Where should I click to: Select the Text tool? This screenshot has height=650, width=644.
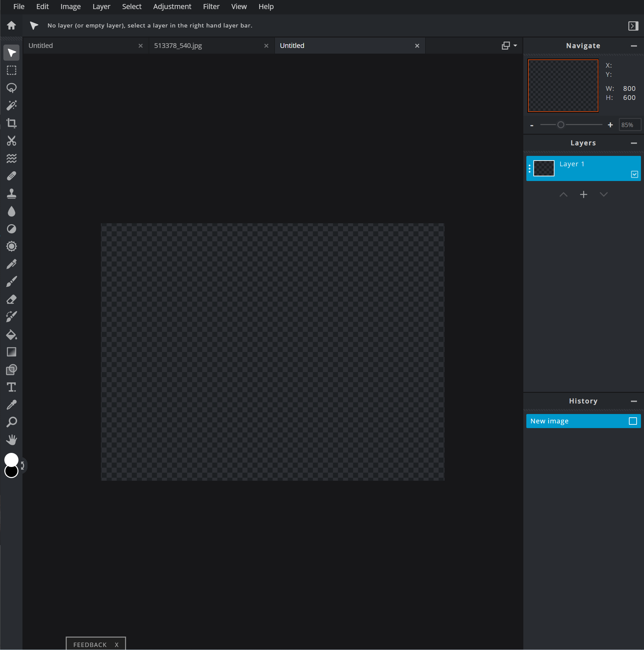coord(11,387)
